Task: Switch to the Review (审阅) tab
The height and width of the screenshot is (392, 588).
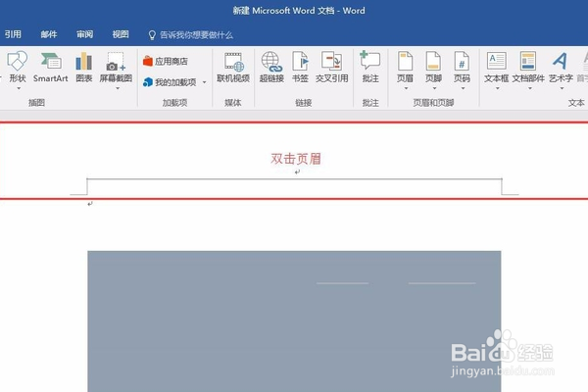Action: (x=84, y=34)
